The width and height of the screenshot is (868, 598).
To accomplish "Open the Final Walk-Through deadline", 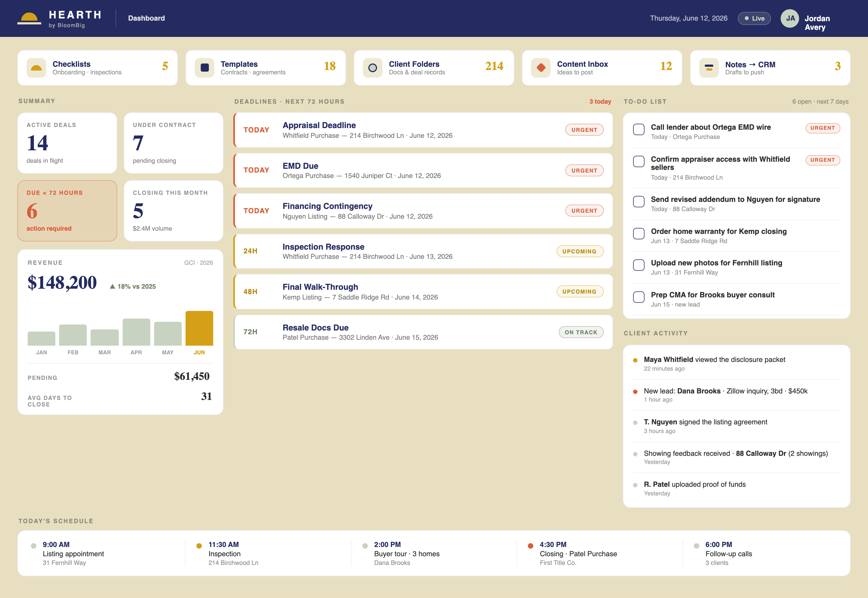I will [423, 292].
